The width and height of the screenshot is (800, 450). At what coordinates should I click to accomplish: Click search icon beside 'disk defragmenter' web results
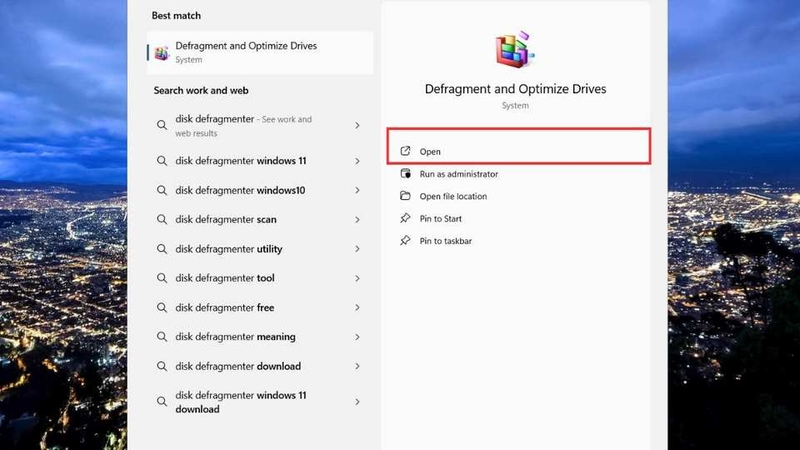[x=162, y=125]
